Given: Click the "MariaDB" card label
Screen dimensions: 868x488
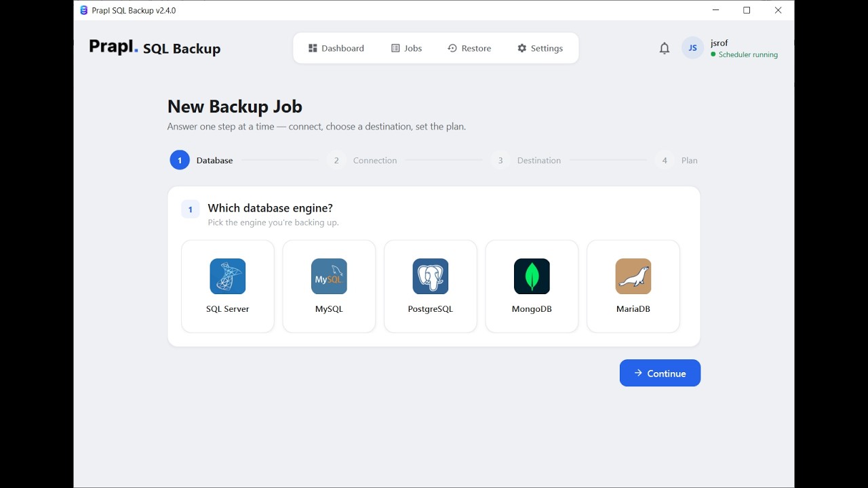Looking at the screenshot, I should (x=633, y=309).
